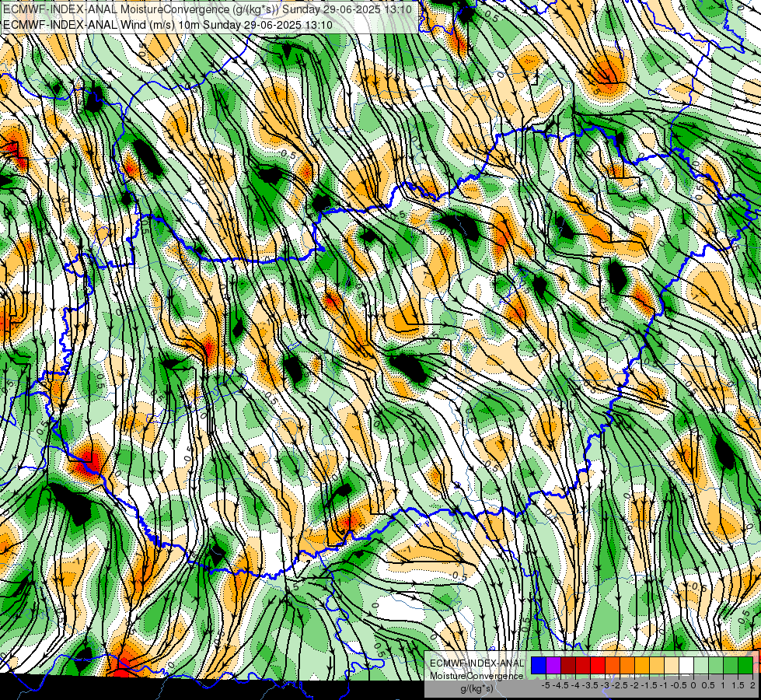
Task: Click the -0.5 tick value on legend scale
Action: [679, 685]
